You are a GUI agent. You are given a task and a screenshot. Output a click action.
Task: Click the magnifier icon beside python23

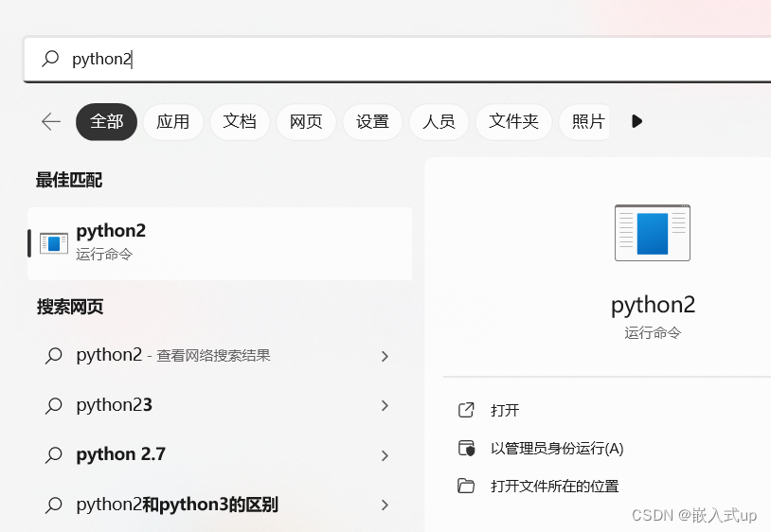(x=54, y=406)
